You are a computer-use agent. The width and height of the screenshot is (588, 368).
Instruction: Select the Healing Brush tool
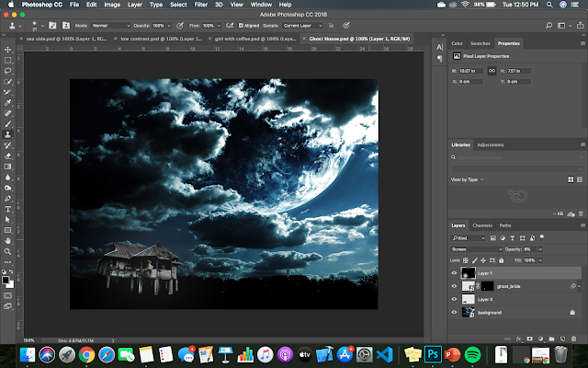7,113
